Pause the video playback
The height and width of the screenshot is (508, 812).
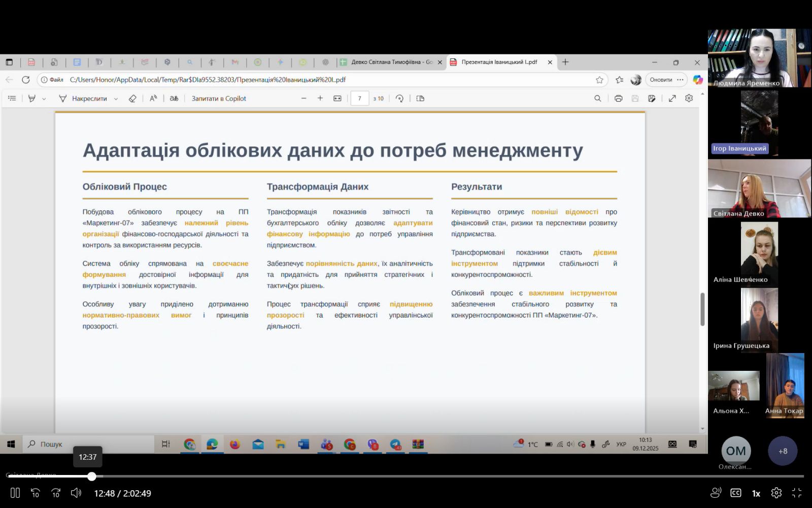pos(15,493)
